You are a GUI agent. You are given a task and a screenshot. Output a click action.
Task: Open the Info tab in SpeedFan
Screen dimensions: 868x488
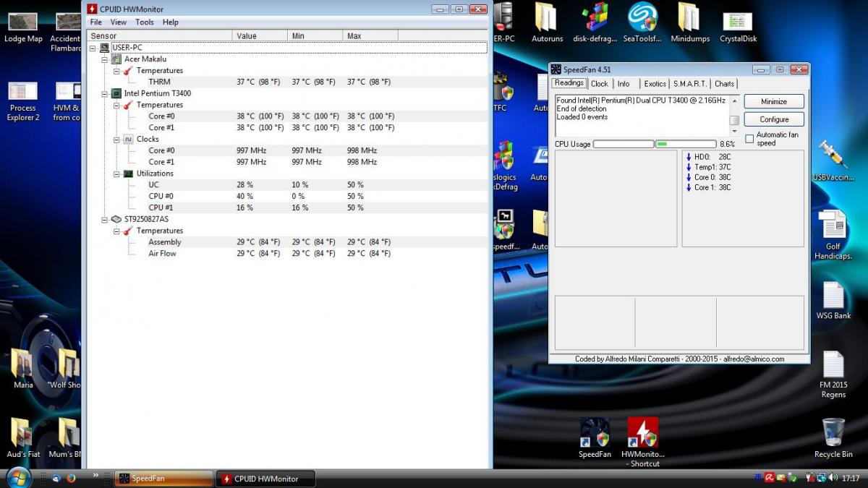[x=624, y=84]
